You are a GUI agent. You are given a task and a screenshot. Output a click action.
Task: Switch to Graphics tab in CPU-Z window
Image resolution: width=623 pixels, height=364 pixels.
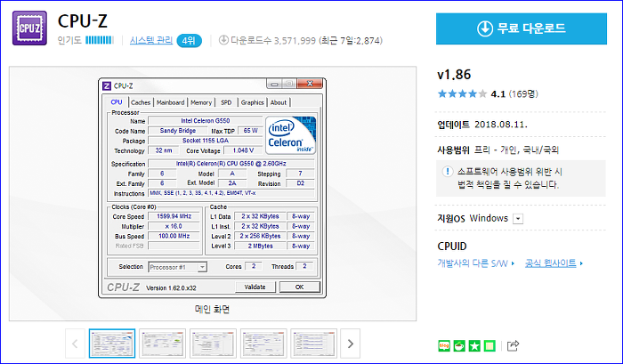coord(252,102)
